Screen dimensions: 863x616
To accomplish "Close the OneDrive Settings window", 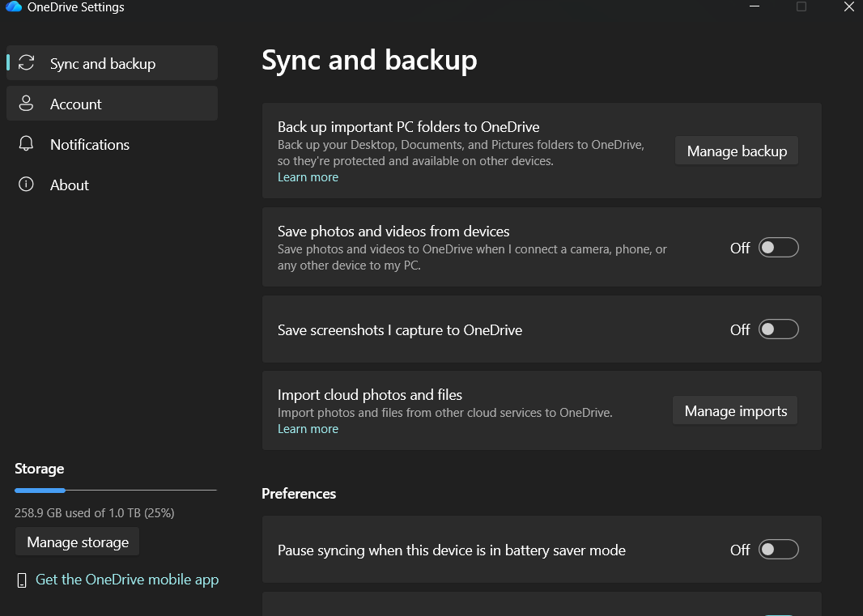I will tap(849, 6).
